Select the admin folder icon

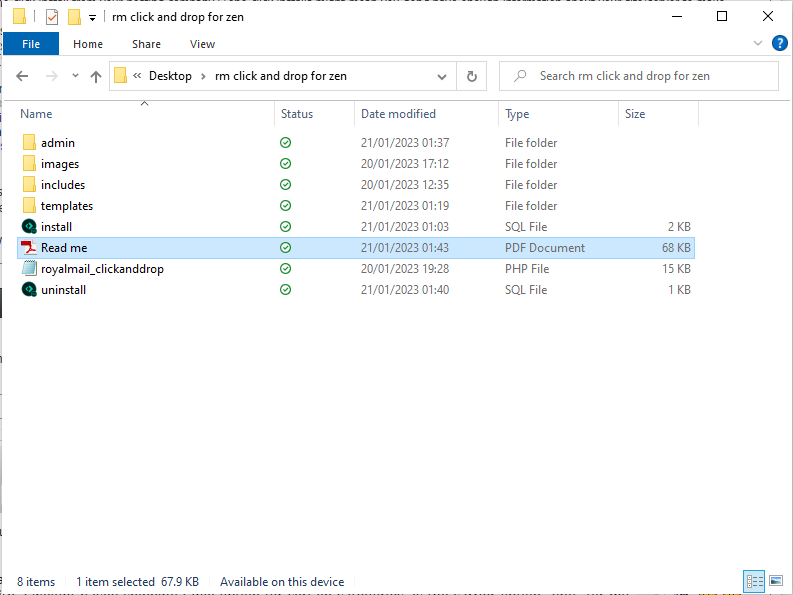pyautogui.click(x=29, y=143)
